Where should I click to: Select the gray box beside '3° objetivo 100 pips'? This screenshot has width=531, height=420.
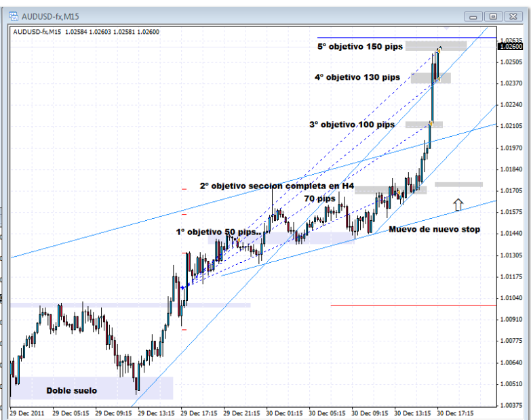424,125
